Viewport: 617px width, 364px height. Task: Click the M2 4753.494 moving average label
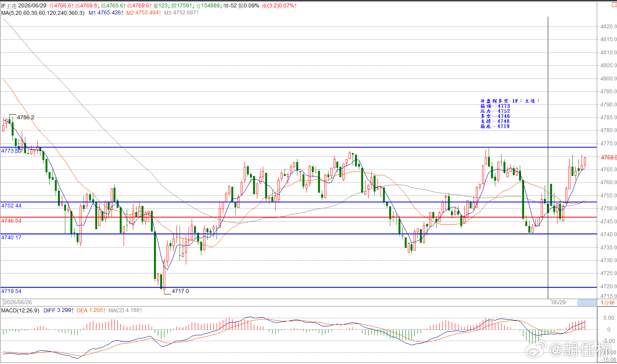[x=144, y=13]
